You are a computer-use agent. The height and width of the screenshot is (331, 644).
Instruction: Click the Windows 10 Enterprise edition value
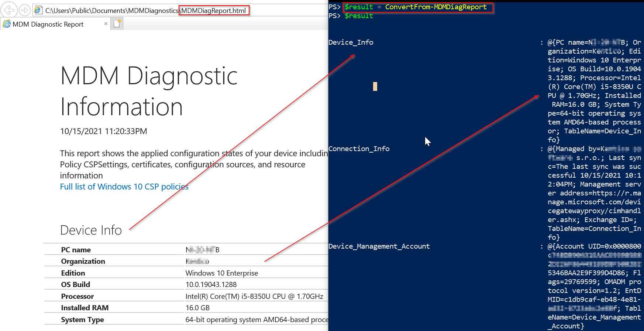(x=221, y=273)
